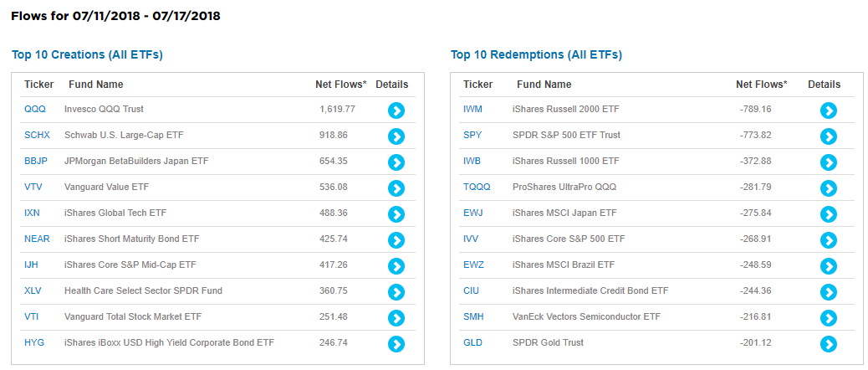
Task: Open the QQQ ticker link
Action: [35, 109]
